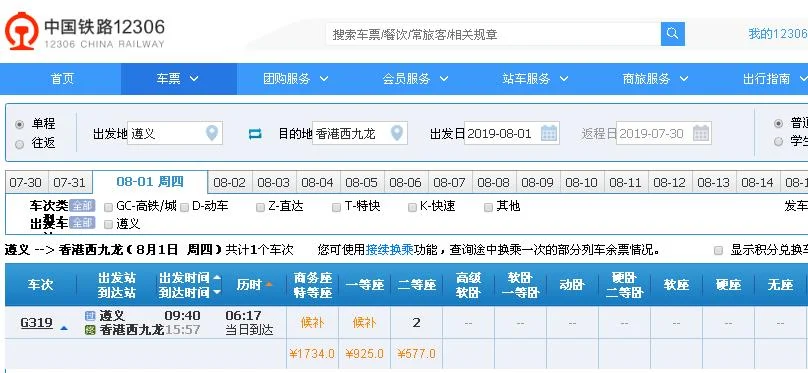Click the ¥1734.0 business seat price
Viewport: 808px width, 373px height.
click(312, 354)
